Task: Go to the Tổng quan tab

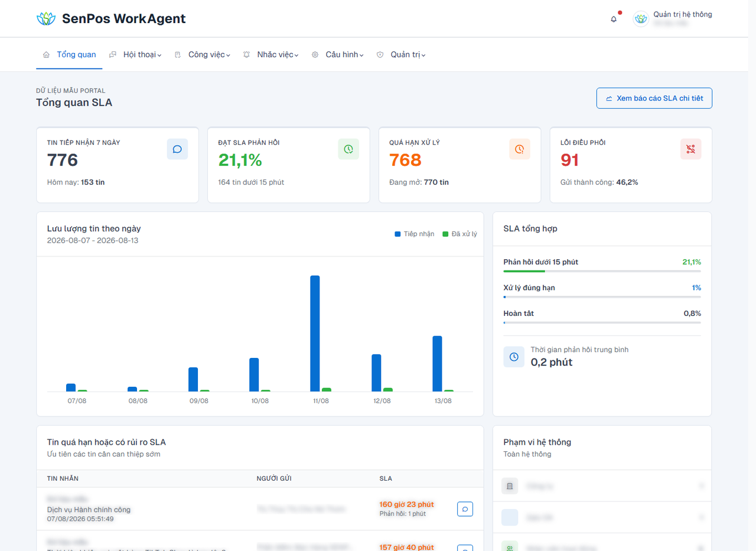Action: [70, 54]
